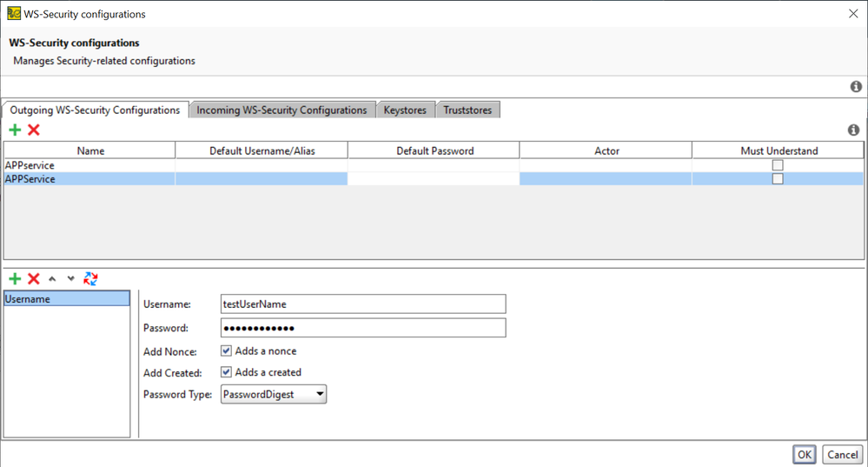Open the Truststores tab
Screen dimensions: 868x467
click(467, 110)
